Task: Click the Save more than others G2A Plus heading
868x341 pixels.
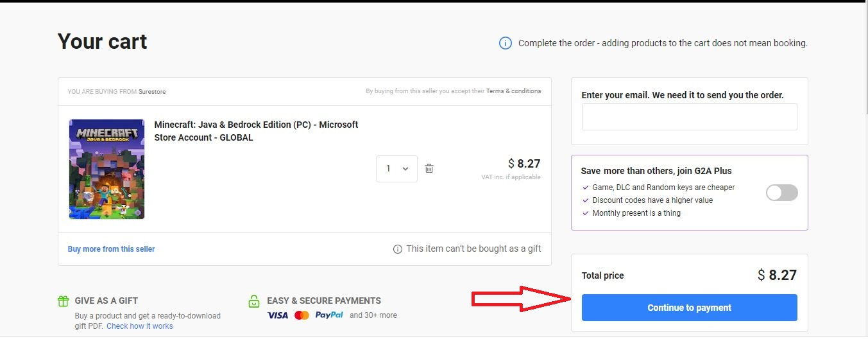Action: (x=656, y=171)
